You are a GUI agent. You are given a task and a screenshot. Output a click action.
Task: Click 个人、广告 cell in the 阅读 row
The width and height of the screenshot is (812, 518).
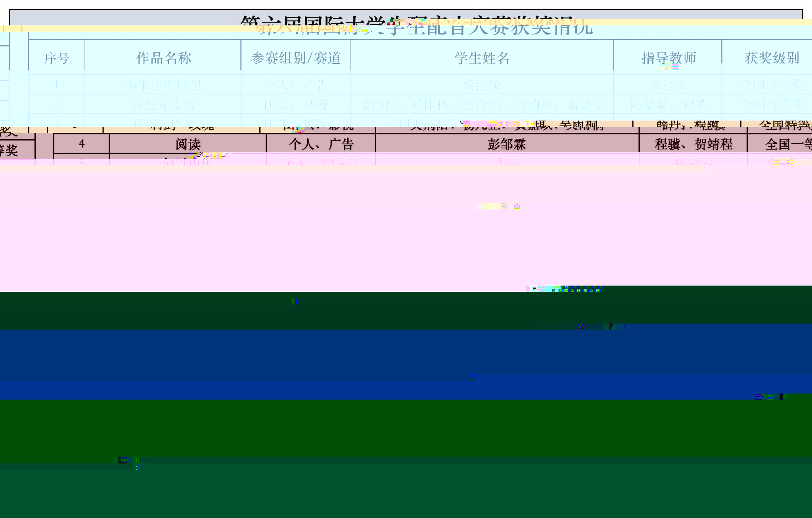[x=321, y=144]
